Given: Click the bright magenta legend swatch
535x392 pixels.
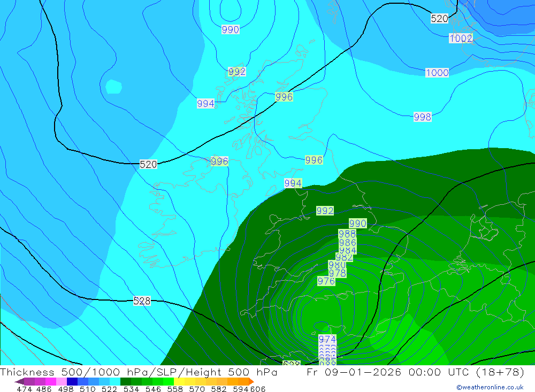Looking at the screenshot, I should (x=50, y=381).
